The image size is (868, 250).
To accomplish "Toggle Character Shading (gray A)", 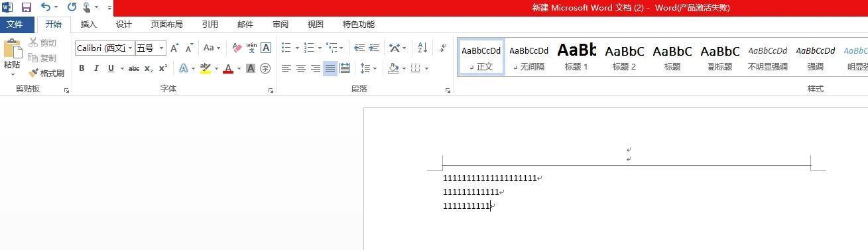I will [x=251, y=68].
